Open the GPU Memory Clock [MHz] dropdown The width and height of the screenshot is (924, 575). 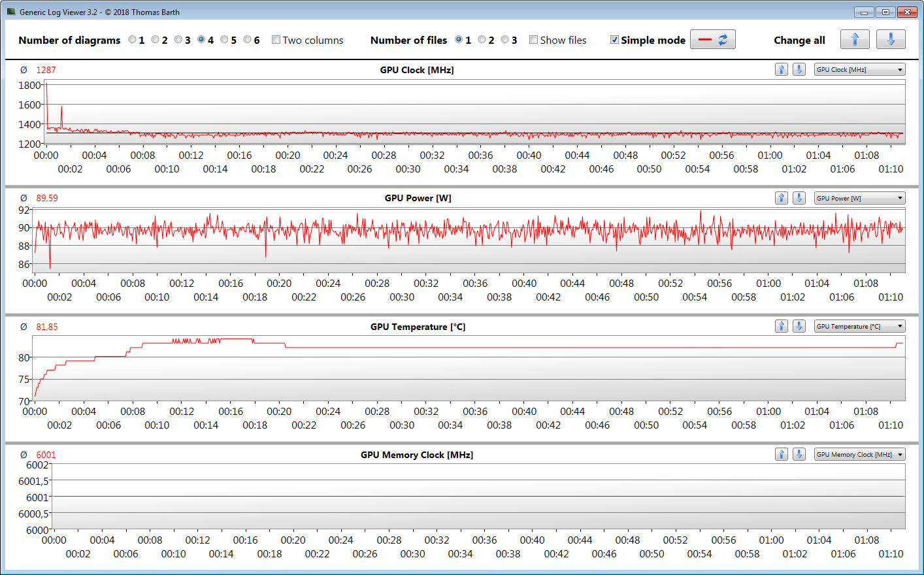859,454
